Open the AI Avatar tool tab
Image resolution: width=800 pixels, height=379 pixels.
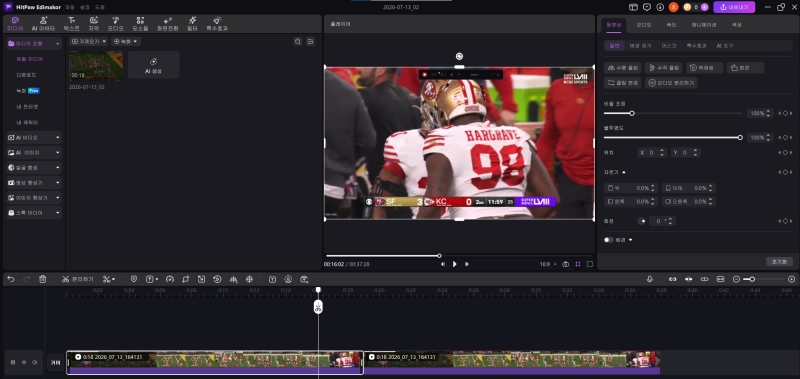pyautogui.click(x=43, y=23)
